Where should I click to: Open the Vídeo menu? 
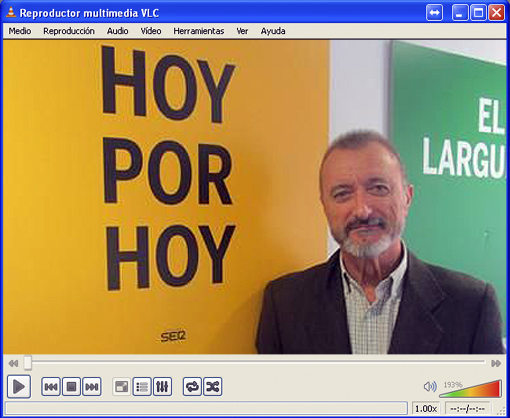151,31
